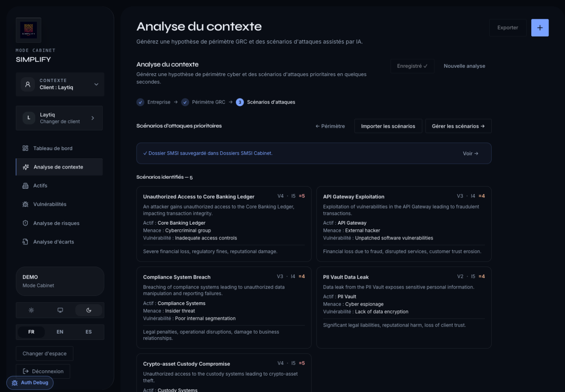This screenshot has width=565, height=392.
Task: Click the Tableau de bord grid icon
Action: pos(26,148)
